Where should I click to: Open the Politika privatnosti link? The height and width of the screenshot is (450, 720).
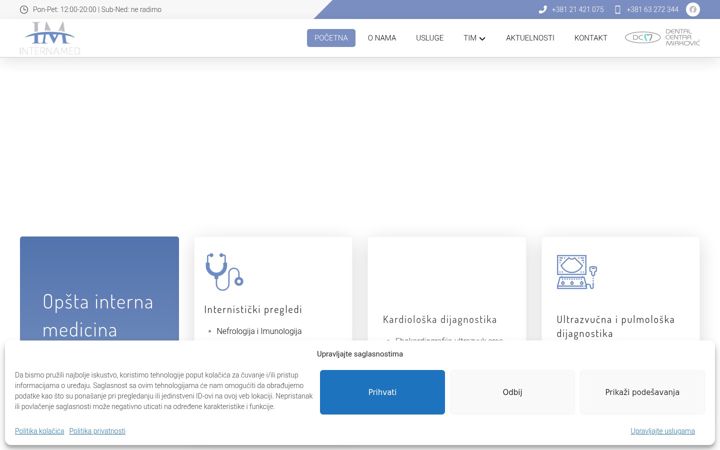pyautogui.click(x=97, y=431)
